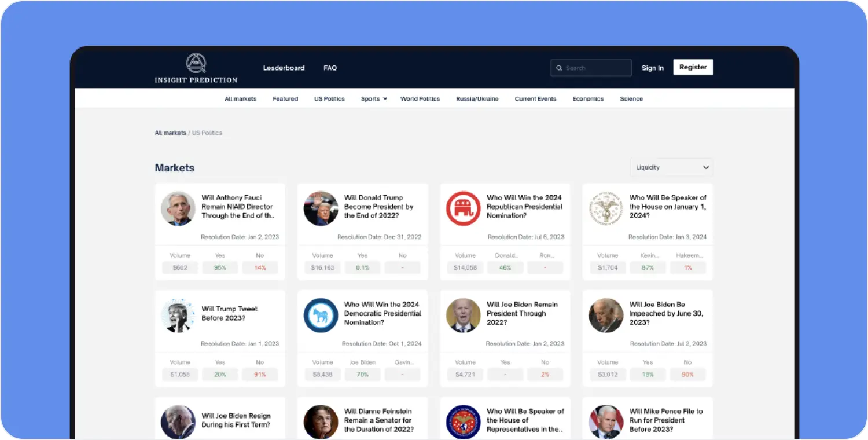
Task: Switch to the Featured tab
Action: click(285, 99)
